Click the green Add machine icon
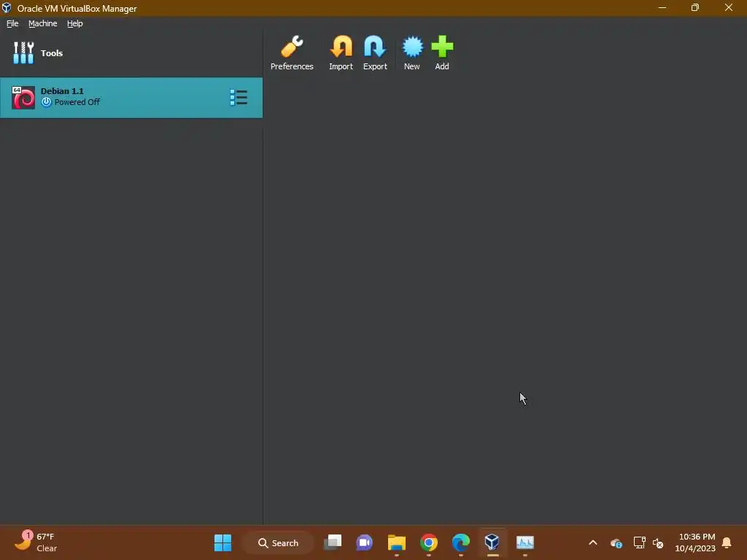This screenshot has width=747, height=560. pyautogui.click(x=442, y=52)
